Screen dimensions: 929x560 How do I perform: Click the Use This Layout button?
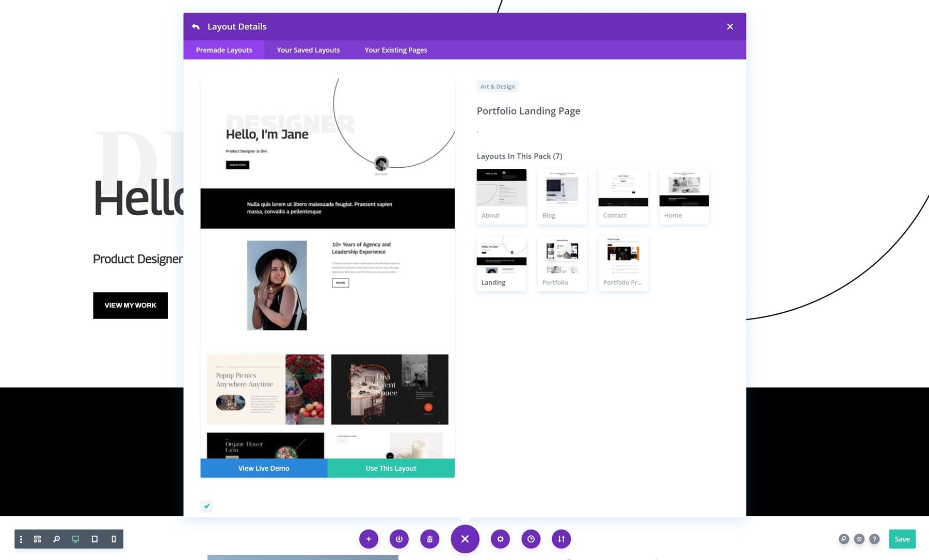coord(391,468)
